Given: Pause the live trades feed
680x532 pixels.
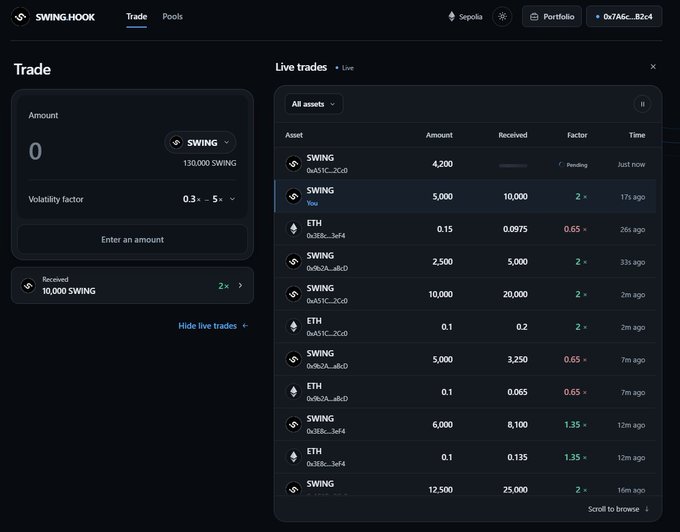Looking at the screenshot, I should tap(642, 104).
